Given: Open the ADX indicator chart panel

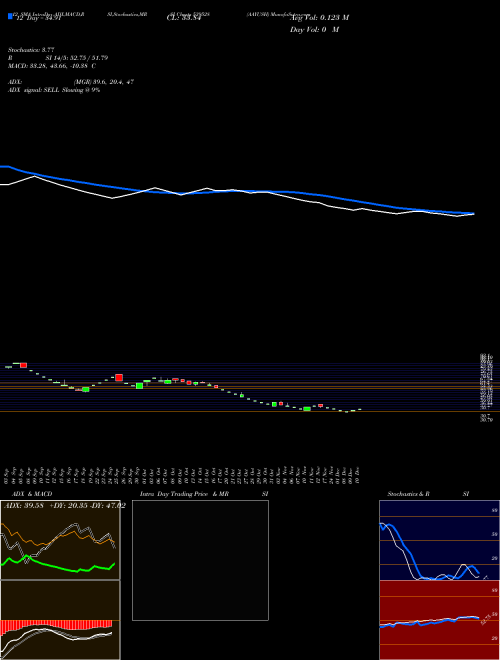Looking at the screenshot, I should point(60,540).
